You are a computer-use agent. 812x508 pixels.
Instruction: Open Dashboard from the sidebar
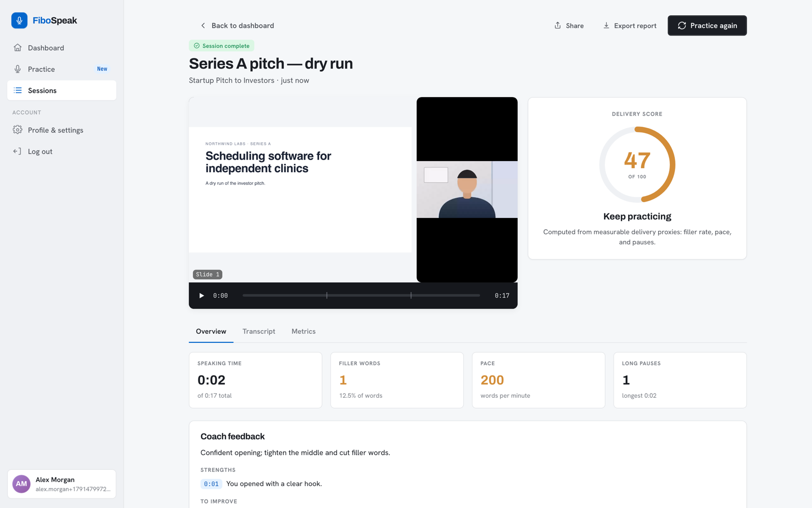(61, 48)
